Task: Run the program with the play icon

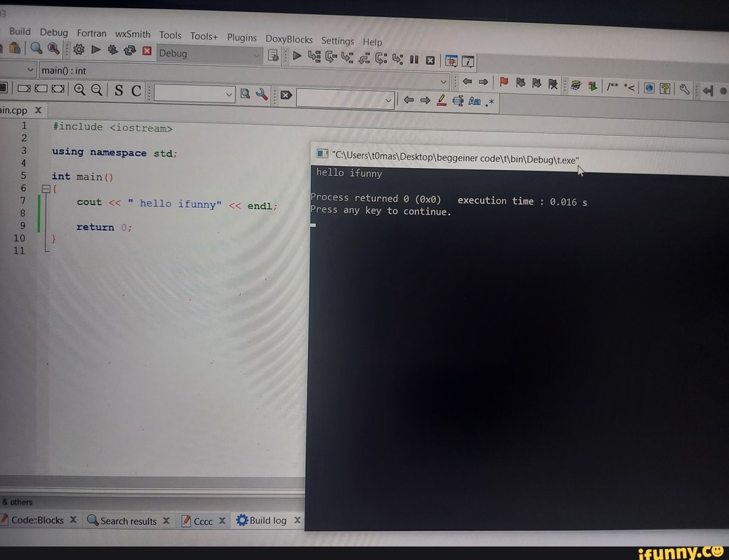Action: point(96,49)
